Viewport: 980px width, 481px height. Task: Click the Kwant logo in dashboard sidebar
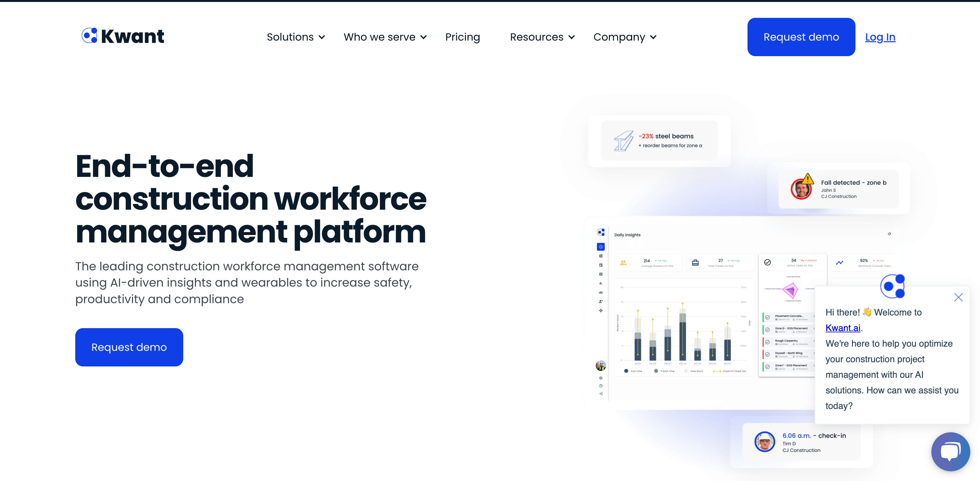click(601, 232)
